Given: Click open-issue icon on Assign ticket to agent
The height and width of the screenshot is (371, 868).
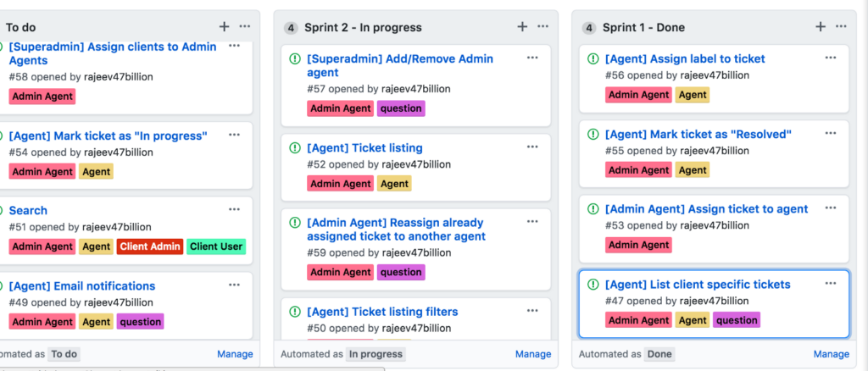Looking at the screenshot, I should pos(593,209).
